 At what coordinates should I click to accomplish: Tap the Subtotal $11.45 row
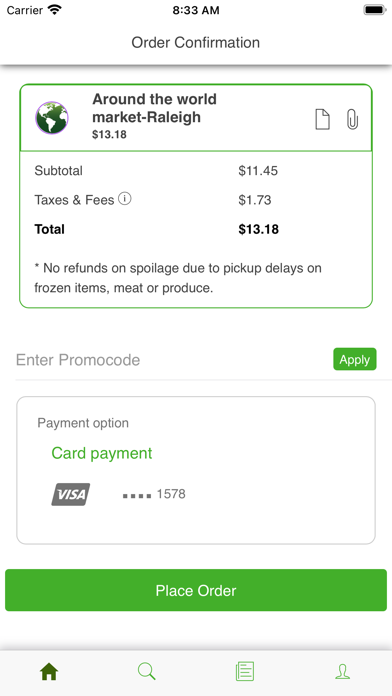(x=196, y=171)
